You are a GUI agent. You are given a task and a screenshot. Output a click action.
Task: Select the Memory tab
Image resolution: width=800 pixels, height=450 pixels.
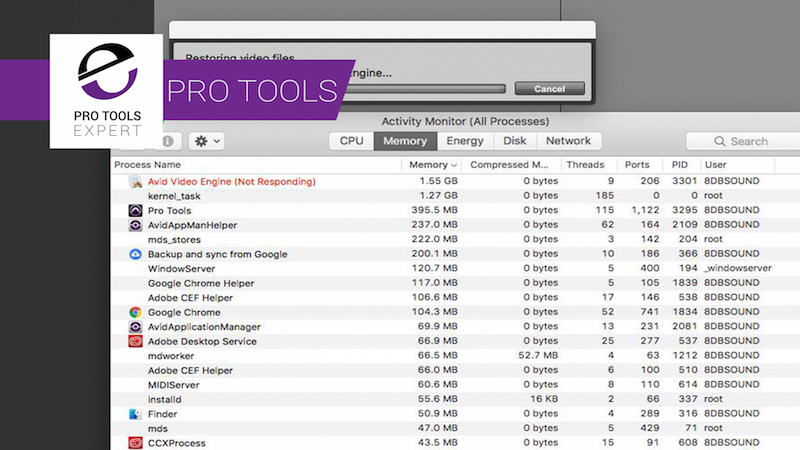point(405,141)
